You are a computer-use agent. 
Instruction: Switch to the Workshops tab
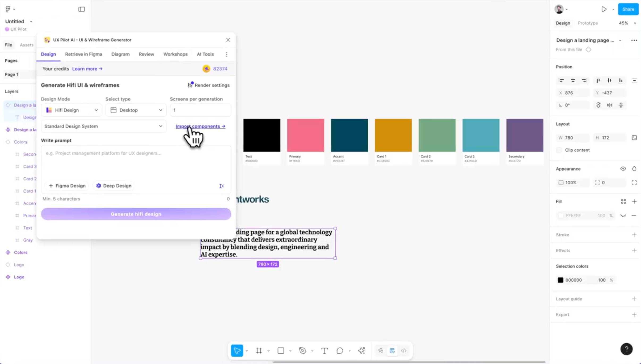[175, 54]
